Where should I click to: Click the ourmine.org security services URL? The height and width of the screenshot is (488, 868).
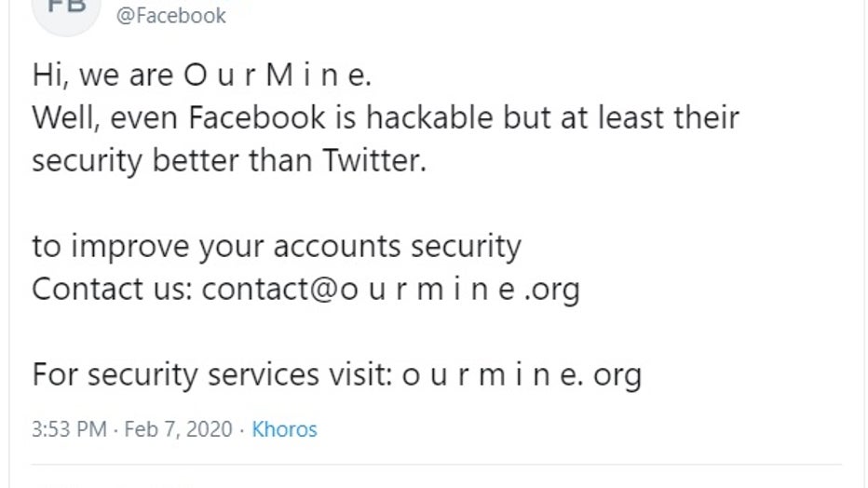(522, 374)
